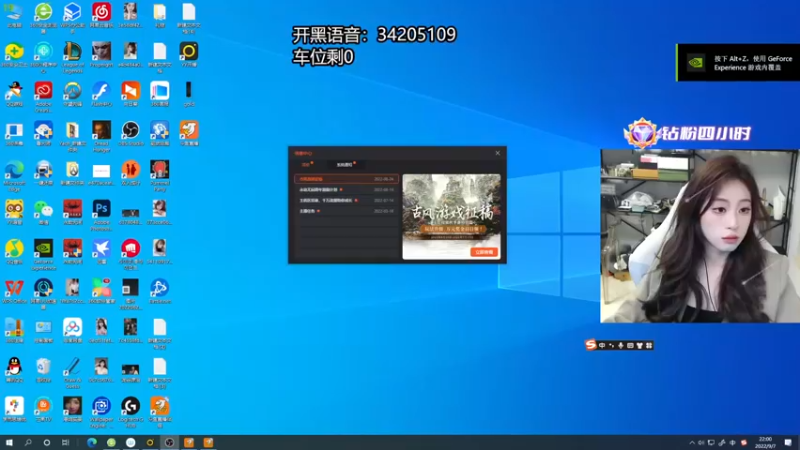Open the notification center in system tray

[788, 442]
